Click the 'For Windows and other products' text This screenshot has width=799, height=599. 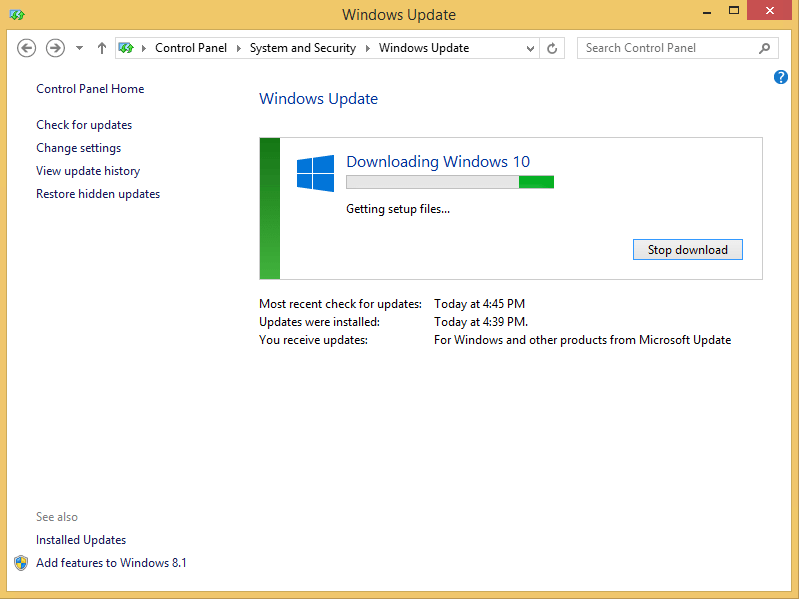582,340
